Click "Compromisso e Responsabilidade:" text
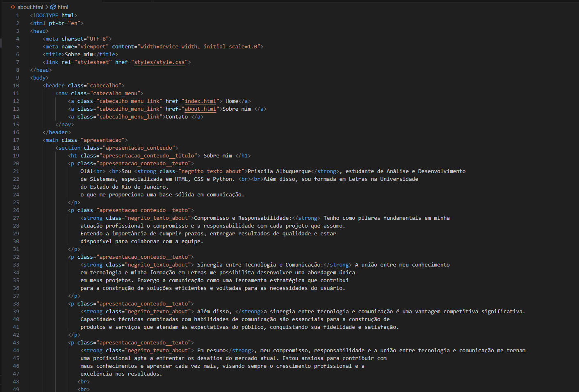This screenshot has height=392, width=579. click(243, 218)
